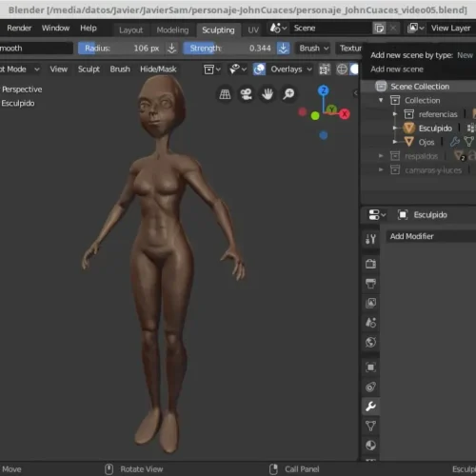Screen dimensions: 476x476
Task: Open the Texture settings dropdown
Action: point(350,49)
